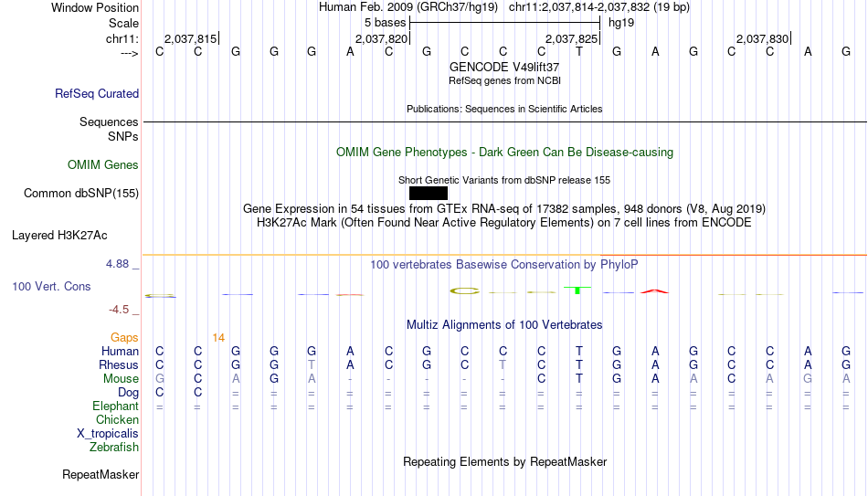Click the X_tropicalis species row label

pyautogui.click(x=108, y=434)
